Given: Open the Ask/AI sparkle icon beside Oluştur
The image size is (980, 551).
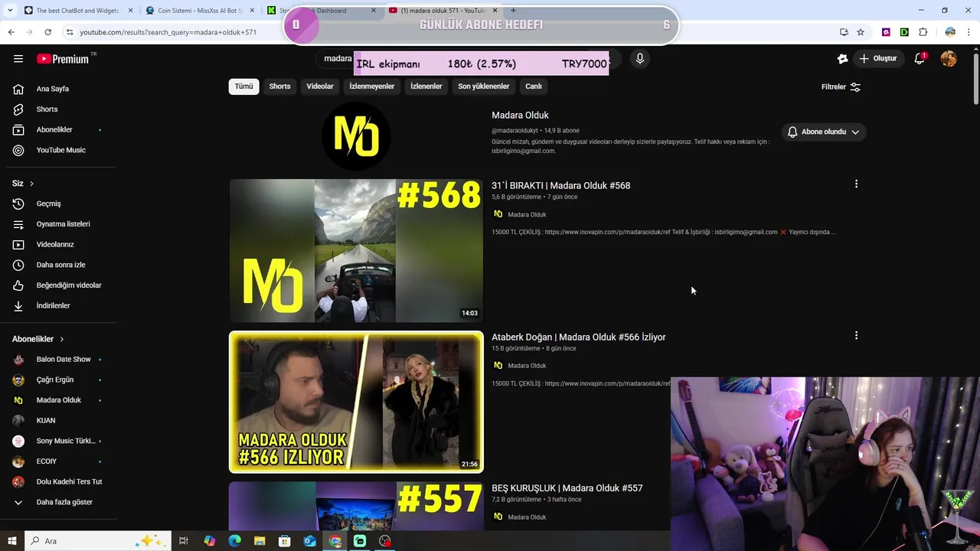Looking at the screenshot, I should click(843, 58).
